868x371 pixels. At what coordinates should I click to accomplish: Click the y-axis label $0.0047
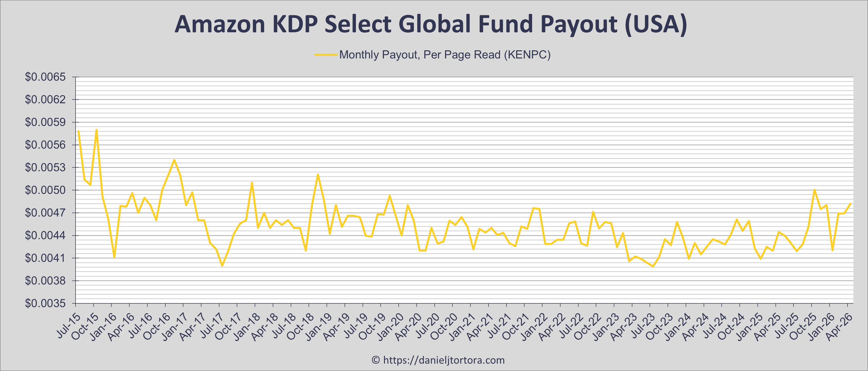45,213
